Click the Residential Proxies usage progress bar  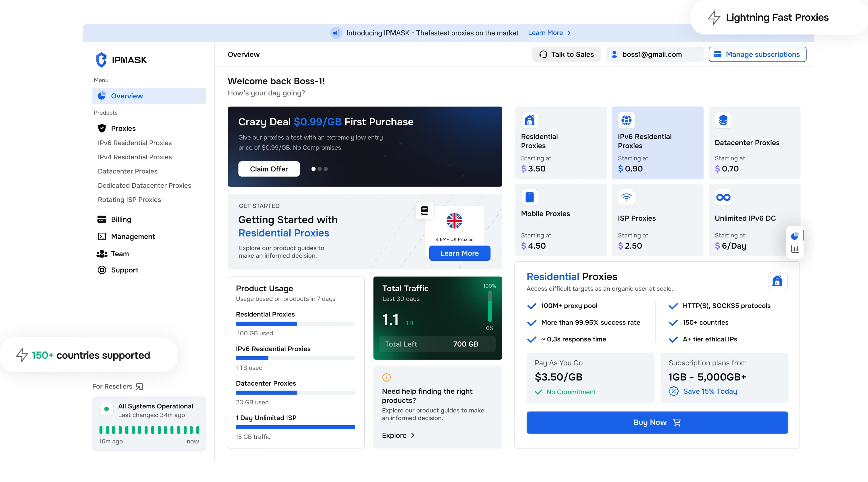coord(295,324)
